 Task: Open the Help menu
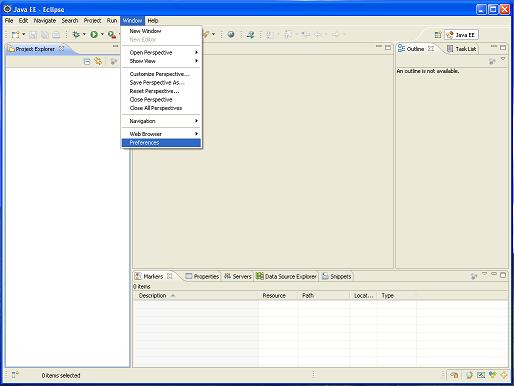(x=153, y=21)
